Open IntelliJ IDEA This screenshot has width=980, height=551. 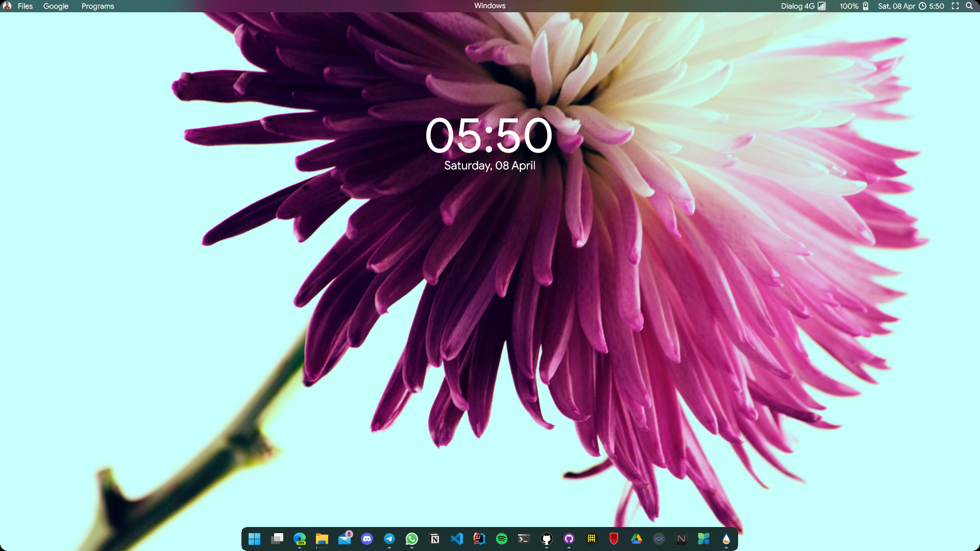(478, 538)
